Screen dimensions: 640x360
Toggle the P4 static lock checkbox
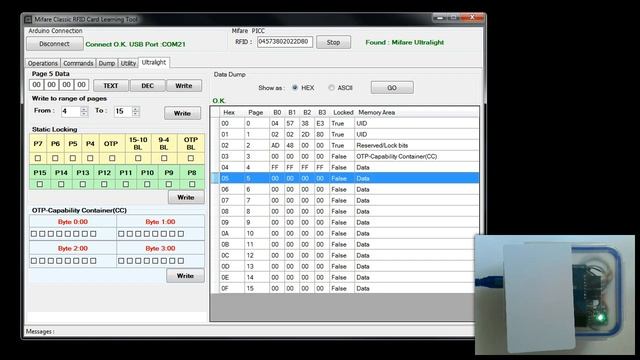(x=90, y=158)
